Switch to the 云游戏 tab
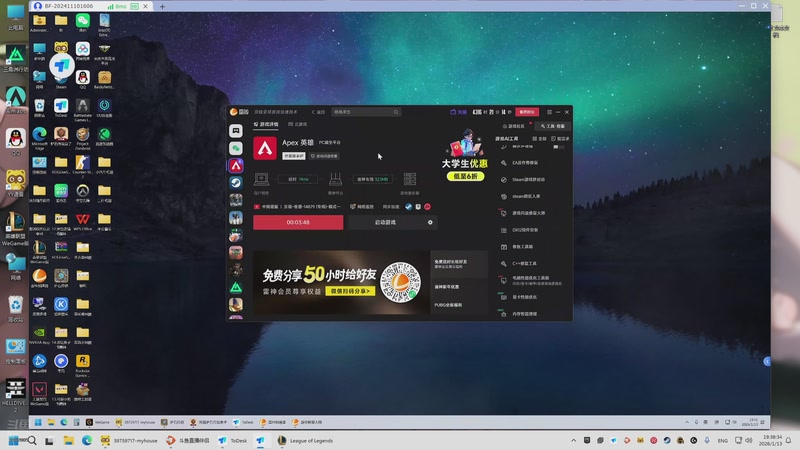Viewport: 800px width, 450px height. [x=297, y=124]
